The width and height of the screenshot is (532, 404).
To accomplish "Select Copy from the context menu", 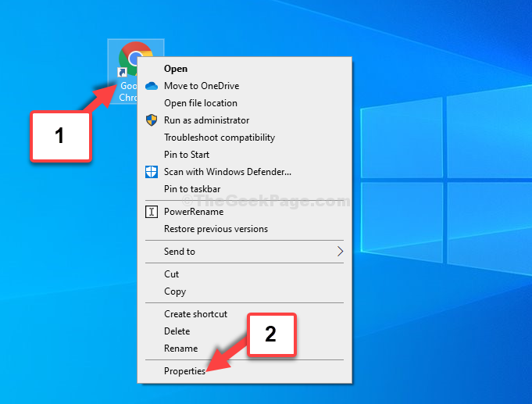I will [x=245, y=291].
